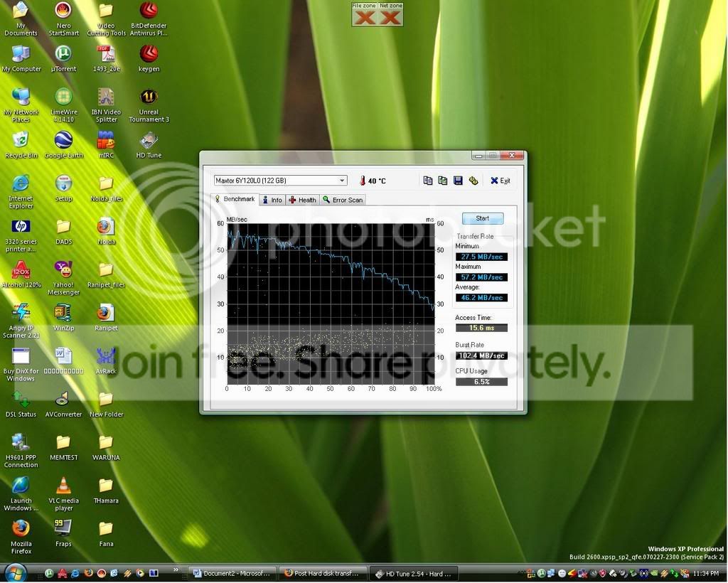Open My Network Places icon
This screenshot has height=583, width=728.
coord(21,105)
